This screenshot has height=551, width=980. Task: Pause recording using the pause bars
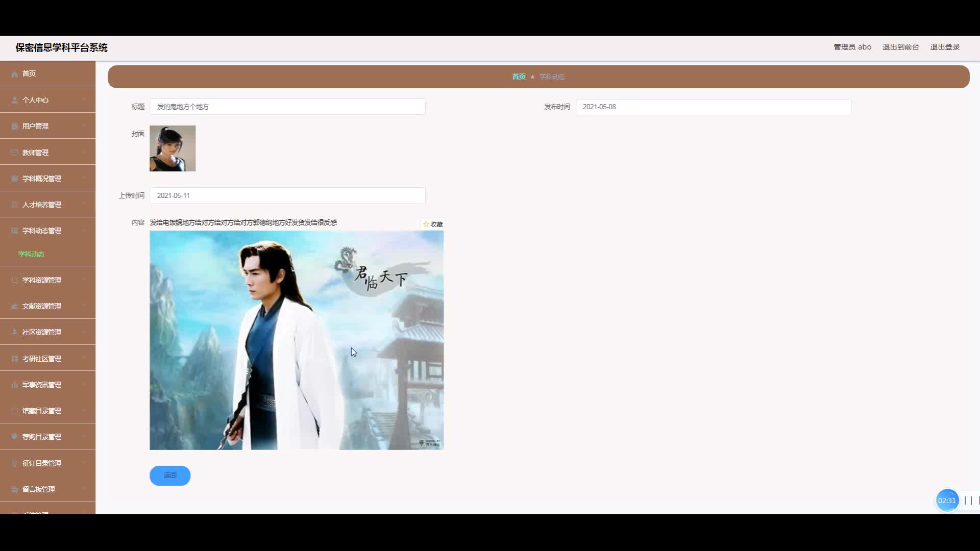[968, 500]
